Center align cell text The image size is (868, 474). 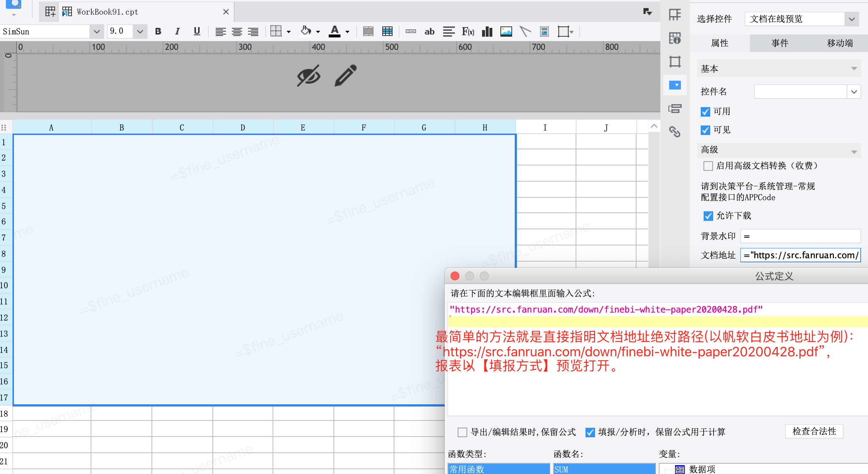pyautogui.click(x=237, y=32)
